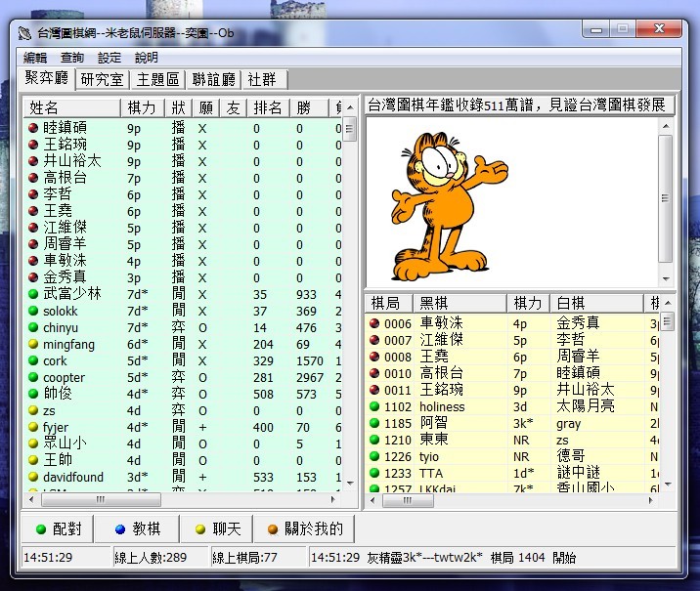Click the green icon of game 1102
Image resolution: width=700 pixels, height=591 pixels.
click(x=374, y=406)
